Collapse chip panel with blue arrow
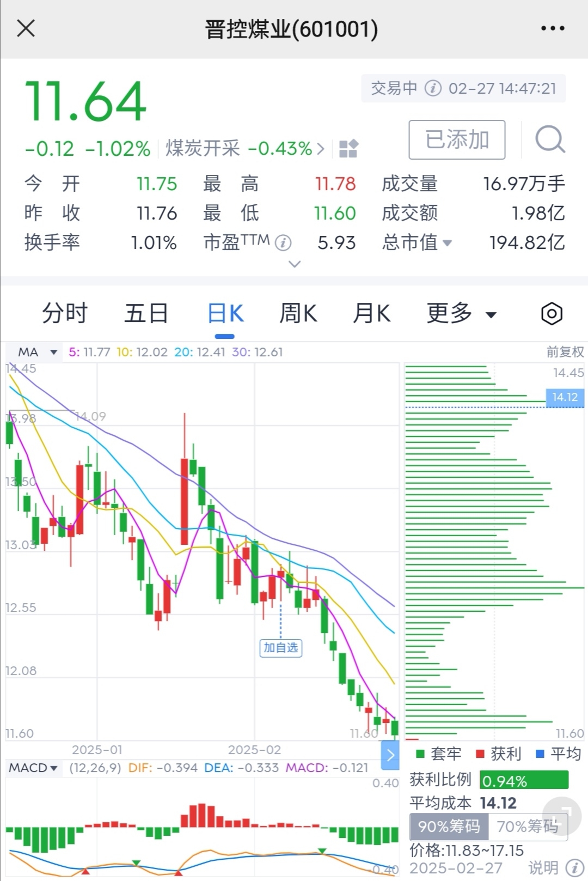This screenshot has height=881, width=588. pyautogui.click(x=390, y=755)
